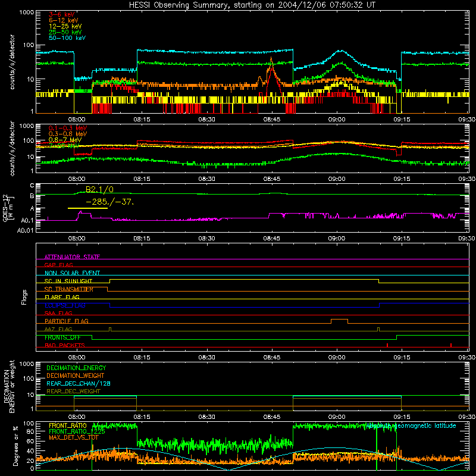This screenshot has width=476, height=476.
Task: Select the SC_TRANSMITTER flag label
Action: [x=69, y=289]
